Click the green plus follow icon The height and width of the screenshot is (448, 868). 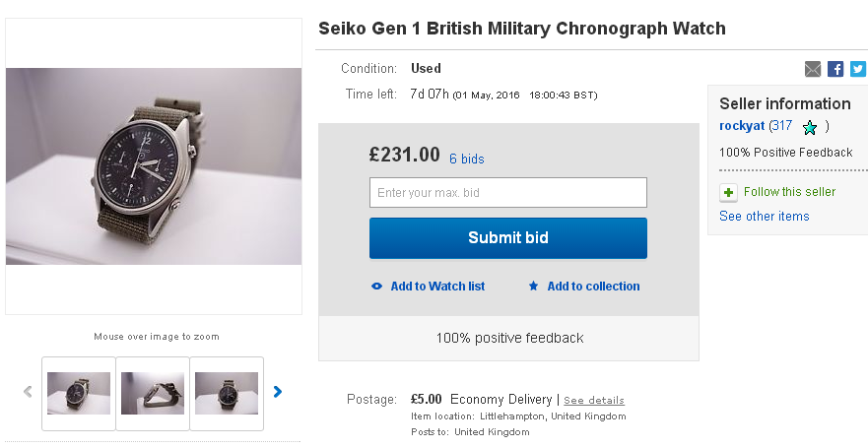tap(728, 192)
